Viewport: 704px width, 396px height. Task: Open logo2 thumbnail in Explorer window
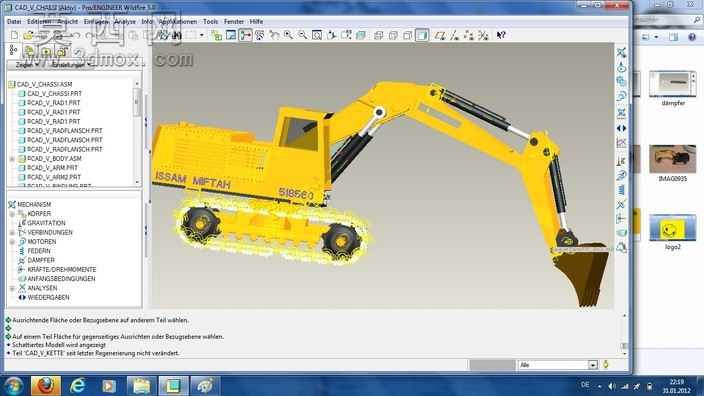[673, 228]
